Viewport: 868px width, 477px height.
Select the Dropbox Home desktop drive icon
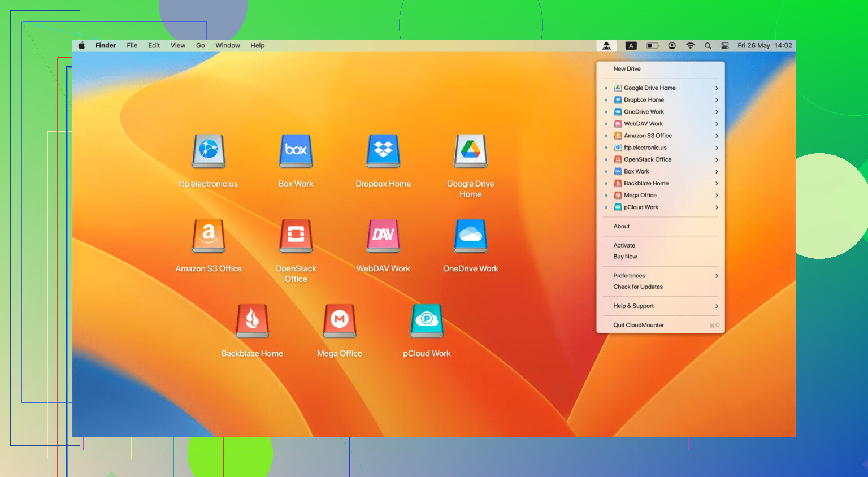pyautogui.click(x=383, y=151)
